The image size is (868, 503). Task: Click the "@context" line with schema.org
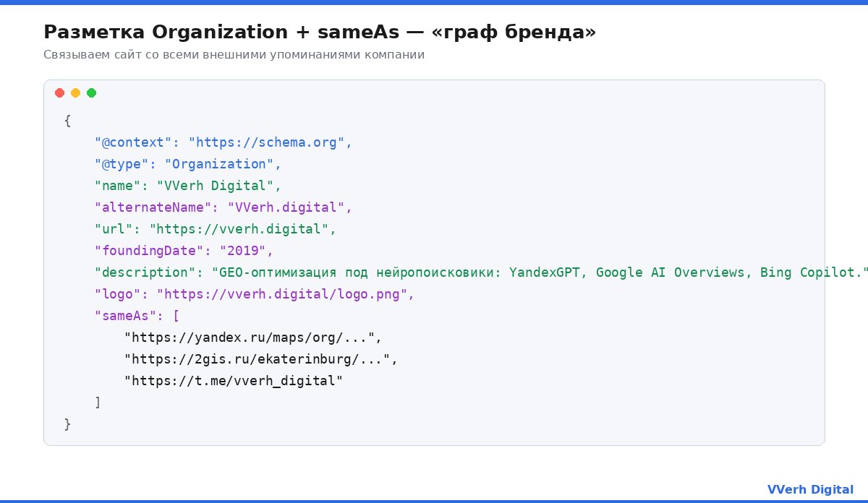tap(223, 142)
